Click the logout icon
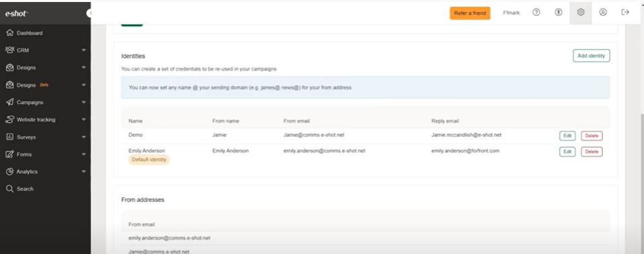 click(625, 12)
